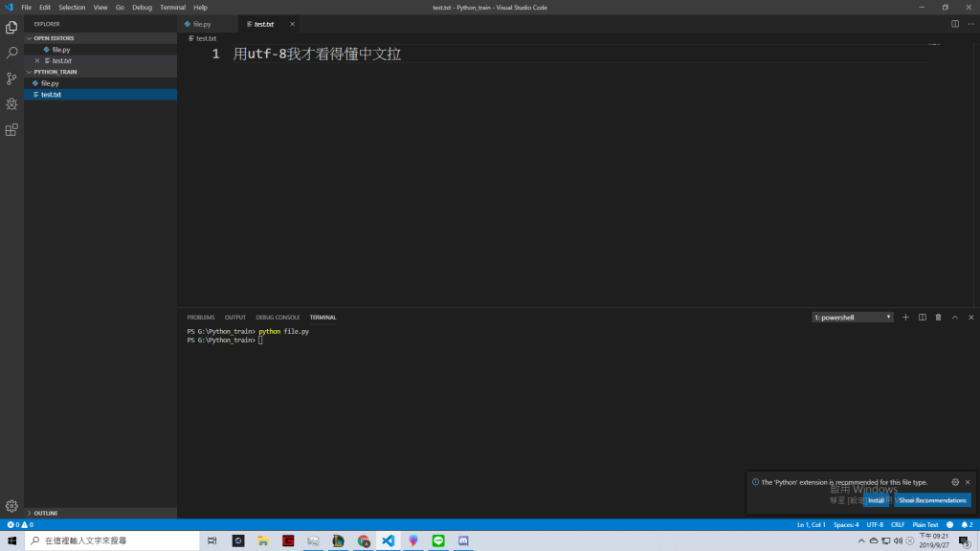Change line endings via CRLF item

click(898, 525)
